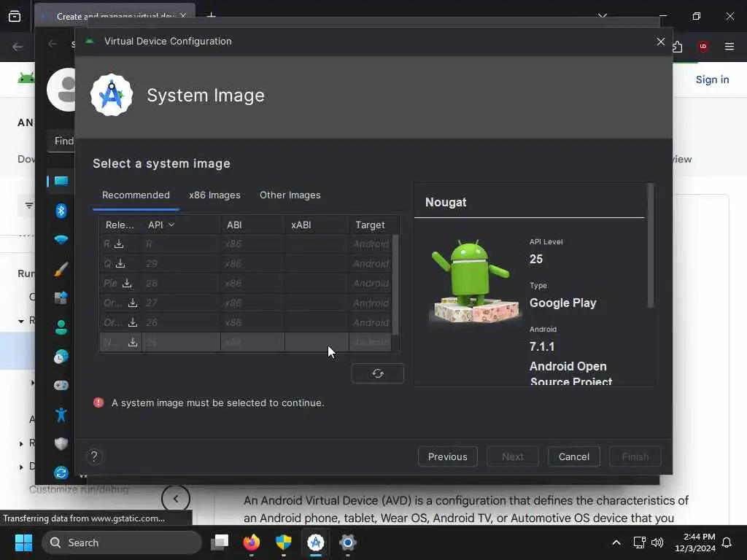Open the clock showing 2:44 PM

695,542
